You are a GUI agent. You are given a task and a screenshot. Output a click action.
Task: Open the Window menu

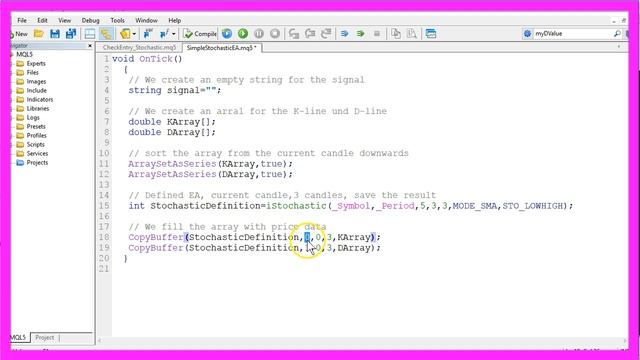[146, 20]
